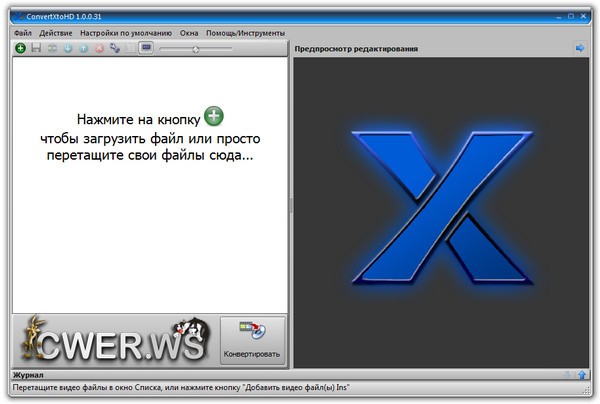
Task: Click the save floppy disk toolbar icon
Action: [x=36, y=48]
